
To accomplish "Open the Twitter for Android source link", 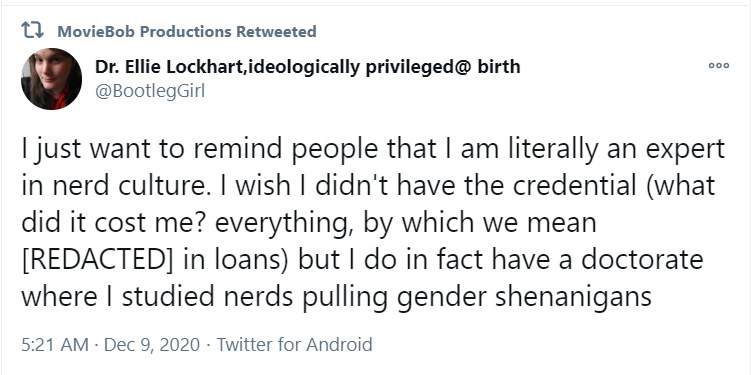I will (x=294, y=344).
